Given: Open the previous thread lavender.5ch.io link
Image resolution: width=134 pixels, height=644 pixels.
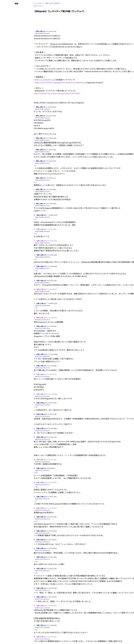Looking at the screenshot, I should (x=57, y=93).
